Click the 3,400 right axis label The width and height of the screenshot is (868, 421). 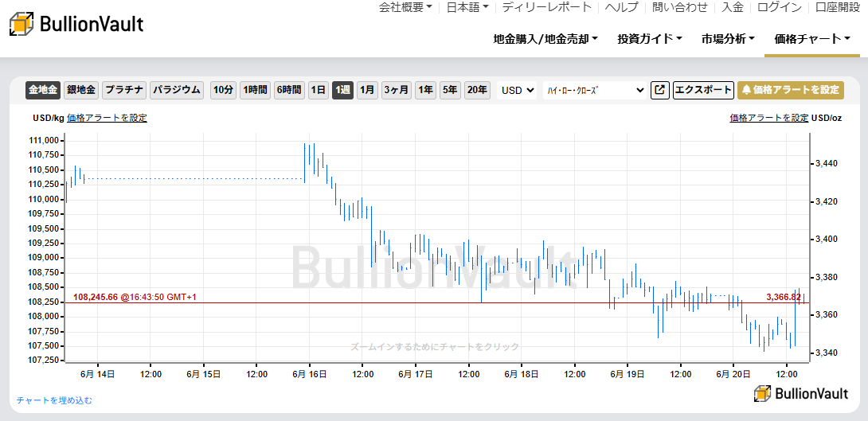[x=826, y=240]
